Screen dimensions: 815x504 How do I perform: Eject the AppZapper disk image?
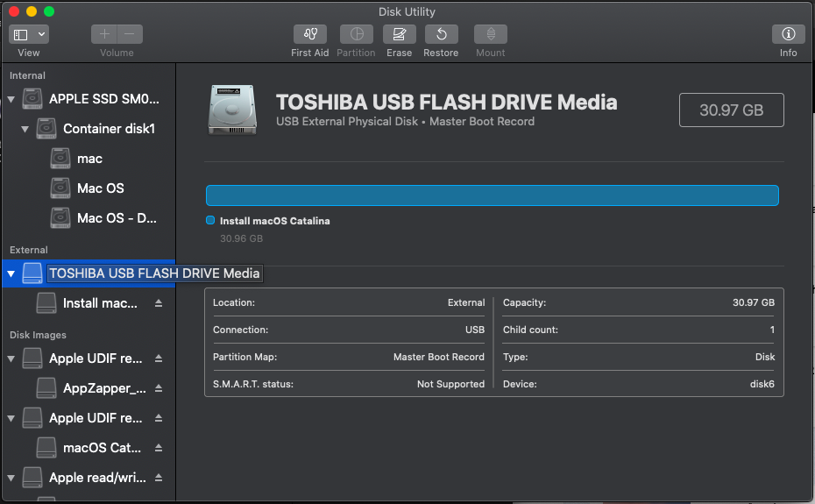point(159,388)
